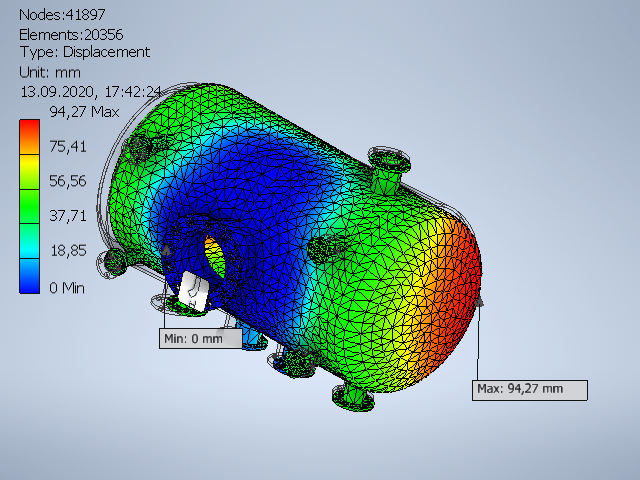The image size is (640, 480).
Task: Click the '37,71' legend value
Action: (68, 216)
